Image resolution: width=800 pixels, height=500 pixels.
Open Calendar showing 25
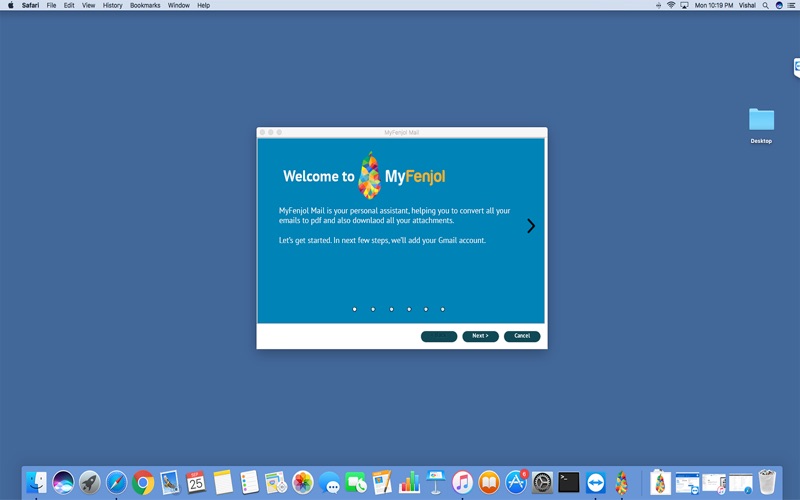tap(196, 482)
